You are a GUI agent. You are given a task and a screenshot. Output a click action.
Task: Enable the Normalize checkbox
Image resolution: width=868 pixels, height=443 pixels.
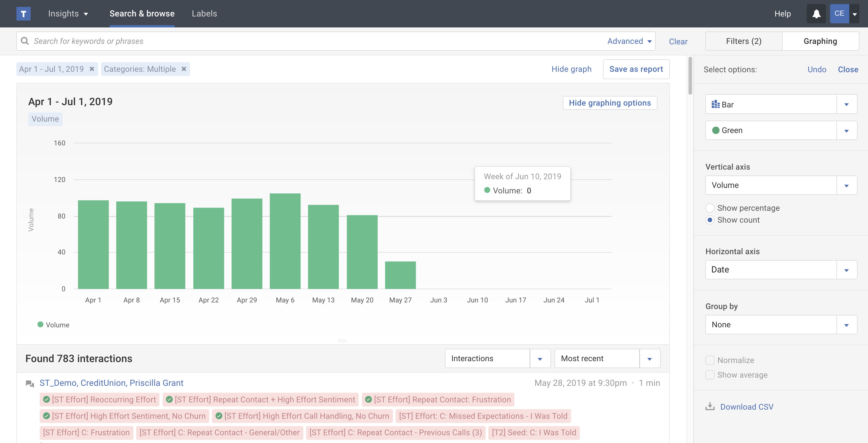pos(710,360)
